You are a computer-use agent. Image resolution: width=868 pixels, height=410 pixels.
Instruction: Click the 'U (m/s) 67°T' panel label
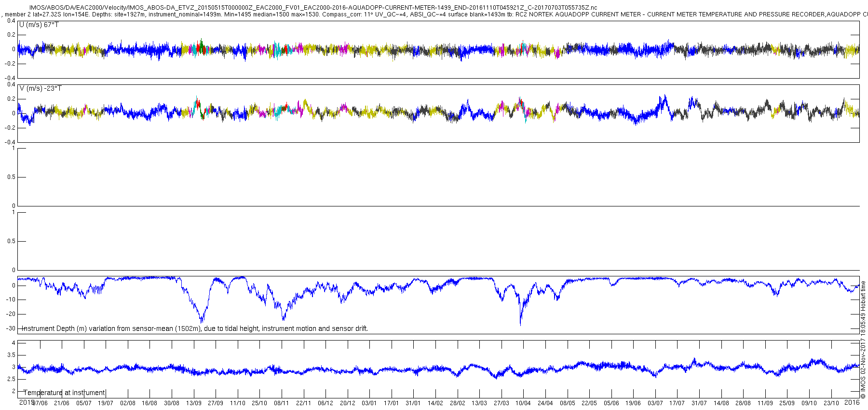(x=39, y=25)
